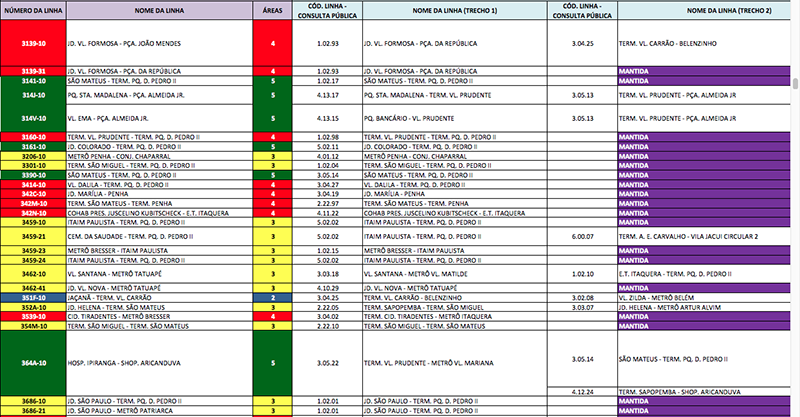
Task: Select line number cell 314J-10
Action: click(33, 95)
